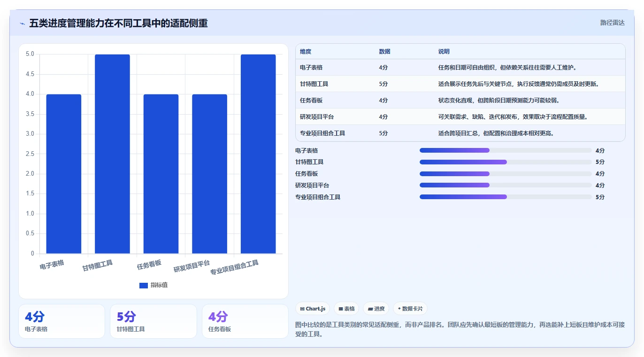Click the 数据卡片 chip
The width and height of the screenshot is (644, 357).
410,309
